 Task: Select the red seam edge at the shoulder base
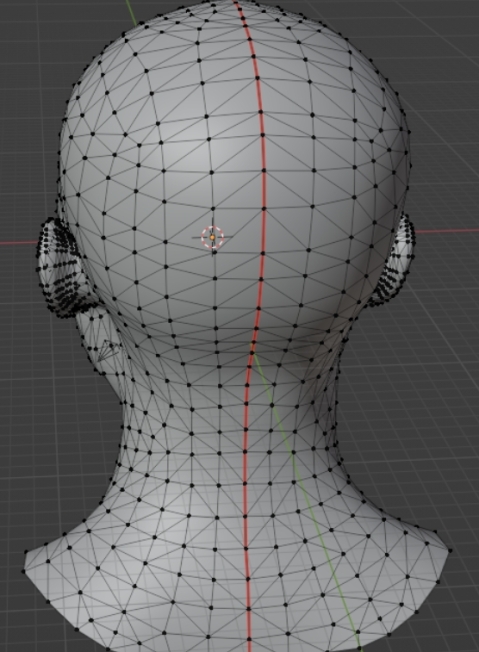click(248, 603)
